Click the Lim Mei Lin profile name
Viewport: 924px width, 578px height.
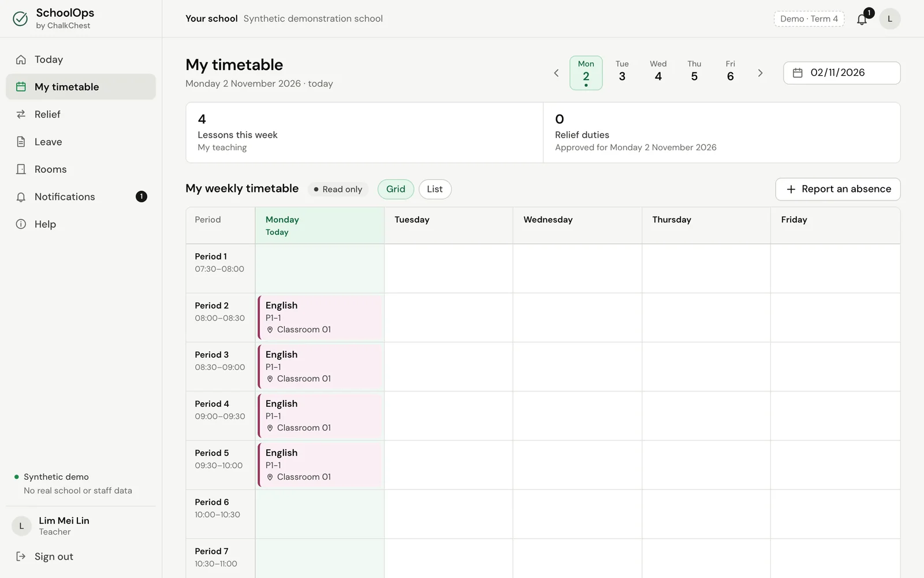coord(64,521)
